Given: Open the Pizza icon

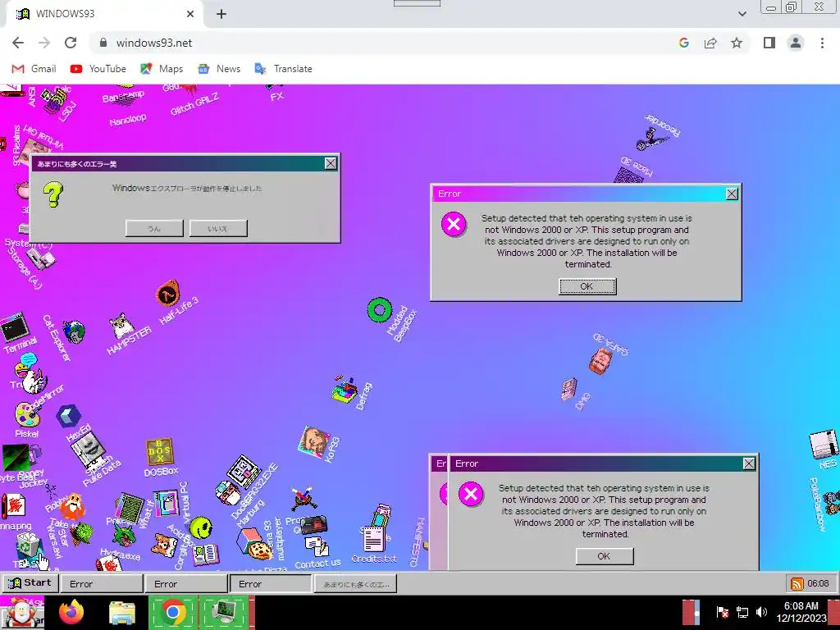Looking at the screenshot, I should pos(261,550).
